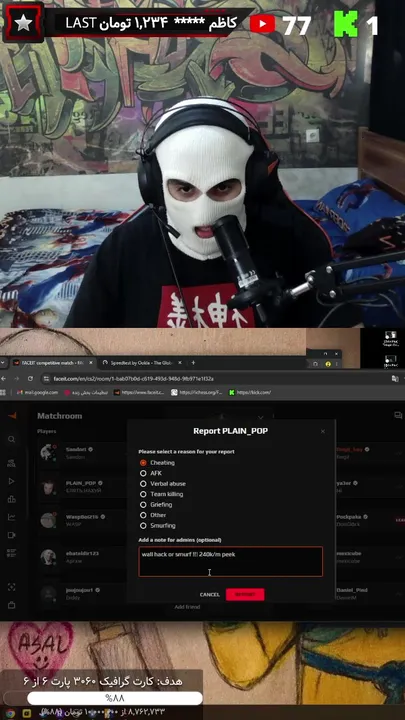Open the kick.com bookmark

pos(250,393)
